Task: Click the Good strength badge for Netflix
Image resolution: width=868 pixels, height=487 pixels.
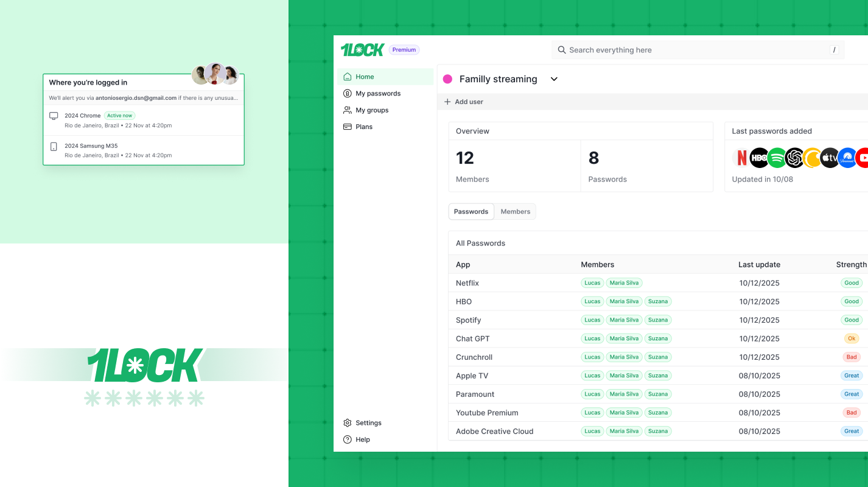Action: 852,283
